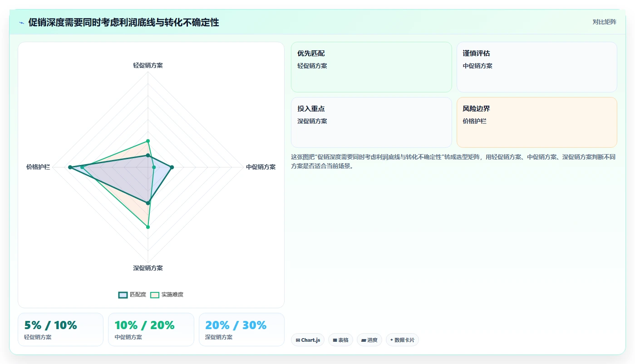Screen dimensions: 635x364
Task: Open the 谨慎评估 card
Action: pyautogui.click(x=537, y=67)
